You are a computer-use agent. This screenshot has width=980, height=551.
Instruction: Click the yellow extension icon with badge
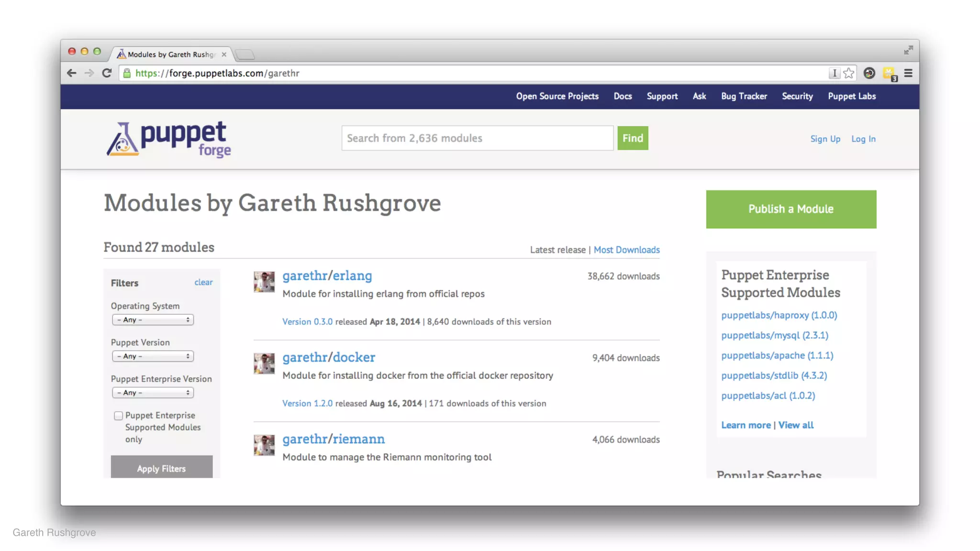tap(890, 74)
